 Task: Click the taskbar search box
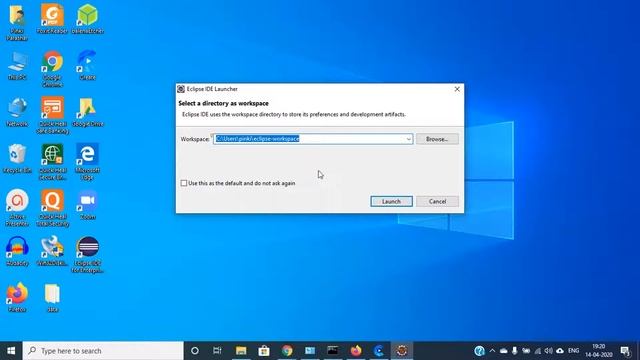click(103, 351)
